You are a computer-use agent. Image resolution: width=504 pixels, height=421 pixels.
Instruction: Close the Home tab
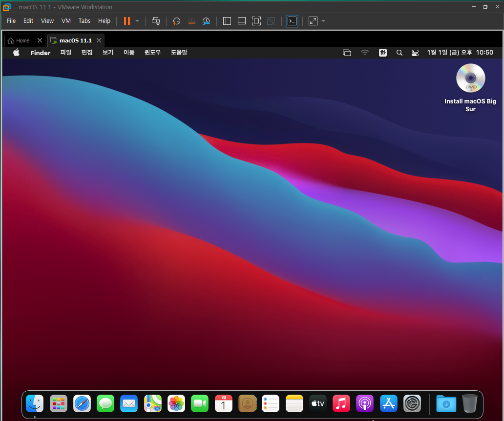[40, 40]
